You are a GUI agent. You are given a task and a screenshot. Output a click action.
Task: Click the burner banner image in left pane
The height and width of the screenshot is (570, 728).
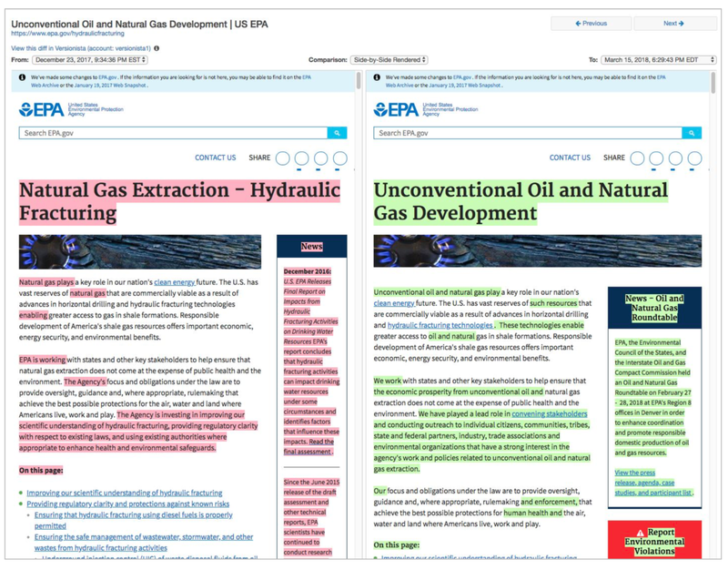pyautogui.click(x=140, y=252)
